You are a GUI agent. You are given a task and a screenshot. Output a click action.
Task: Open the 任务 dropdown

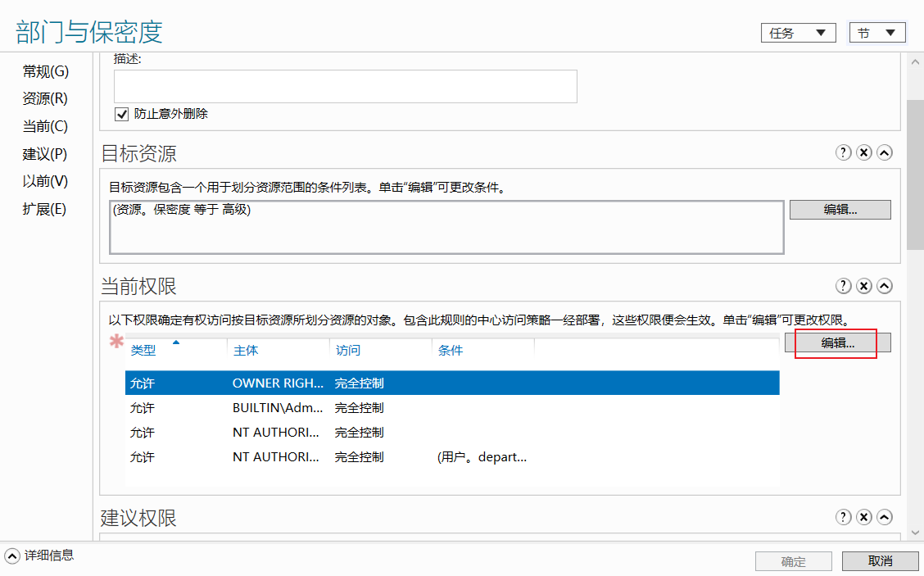[798, 33]
